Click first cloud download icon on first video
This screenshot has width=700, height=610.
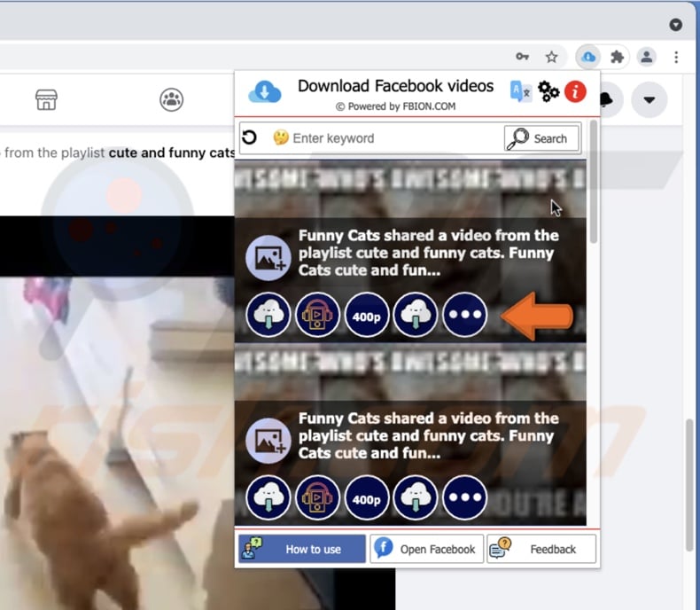click(268, 315)
